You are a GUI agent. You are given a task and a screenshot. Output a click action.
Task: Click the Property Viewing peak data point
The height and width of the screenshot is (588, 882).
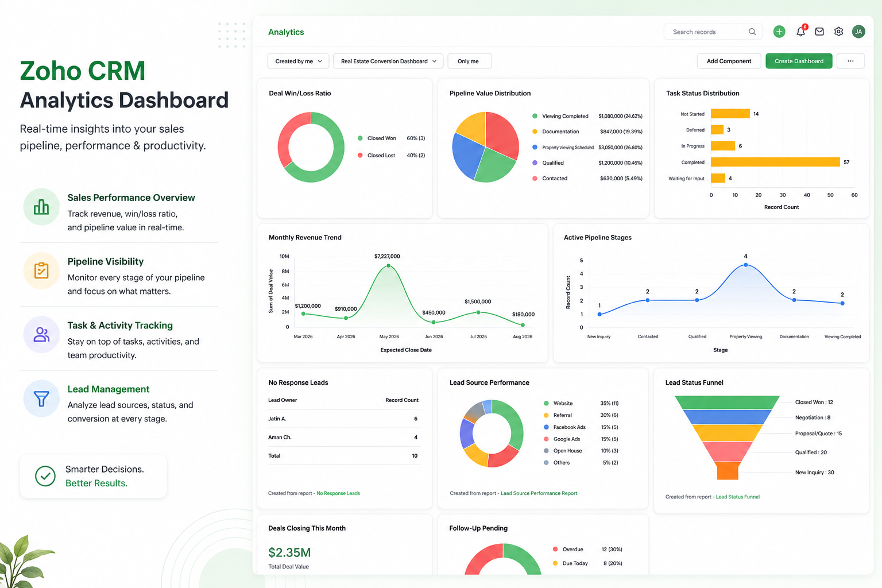coord(745,265)
